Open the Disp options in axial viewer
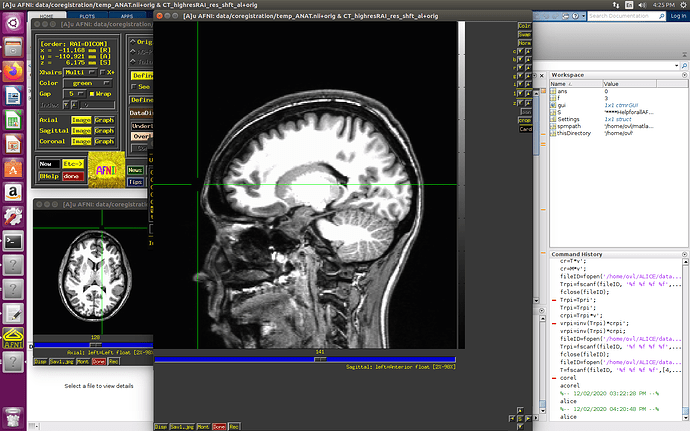 pos(40,361)
